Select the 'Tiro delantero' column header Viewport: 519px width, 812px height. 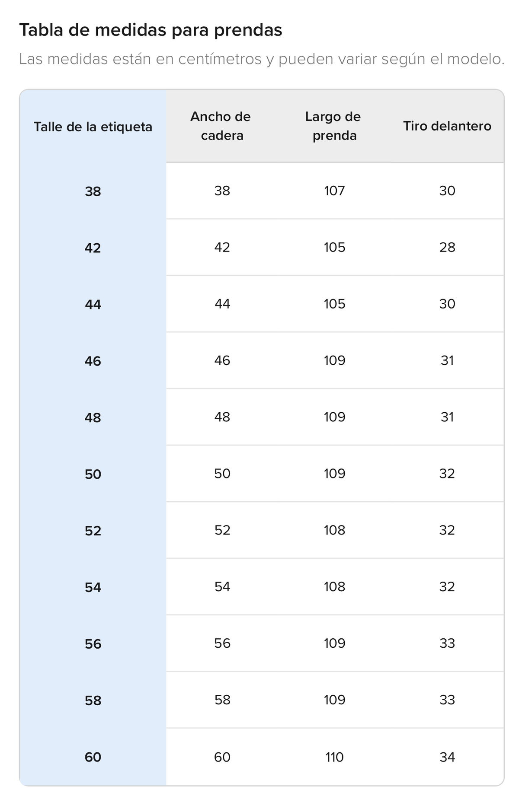(447, 126)
